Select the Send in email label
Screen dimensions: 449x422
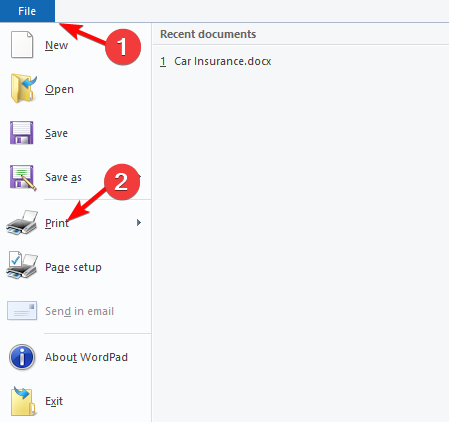(x=79, y=311)
